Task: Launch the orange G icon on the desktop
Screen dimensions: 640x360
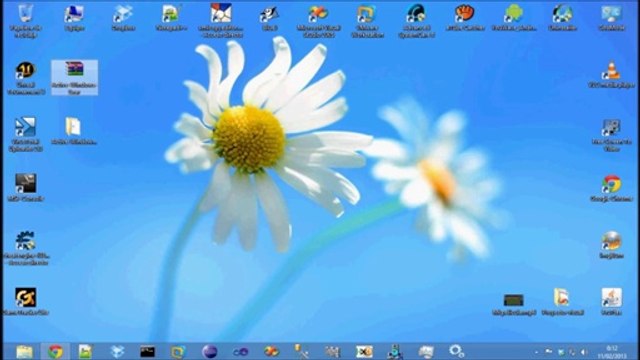Action: pyautogui.click(x=25, y=301)
